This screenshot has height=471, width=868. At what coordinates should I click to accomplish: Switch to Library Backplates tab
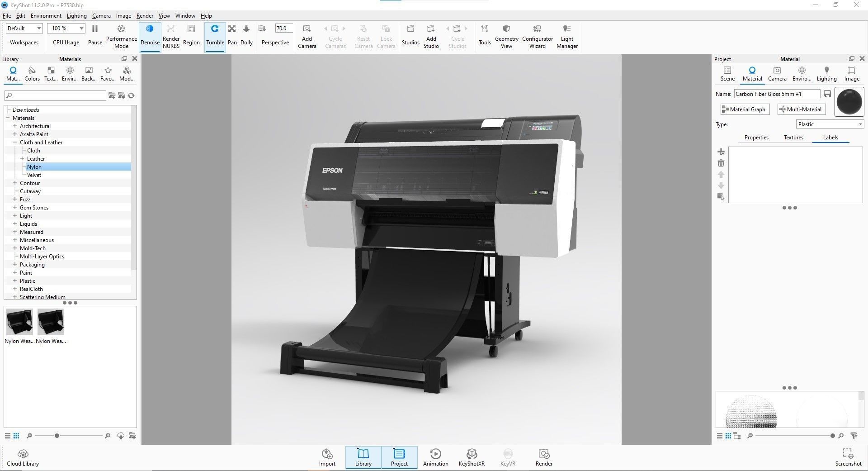point(89,74)
